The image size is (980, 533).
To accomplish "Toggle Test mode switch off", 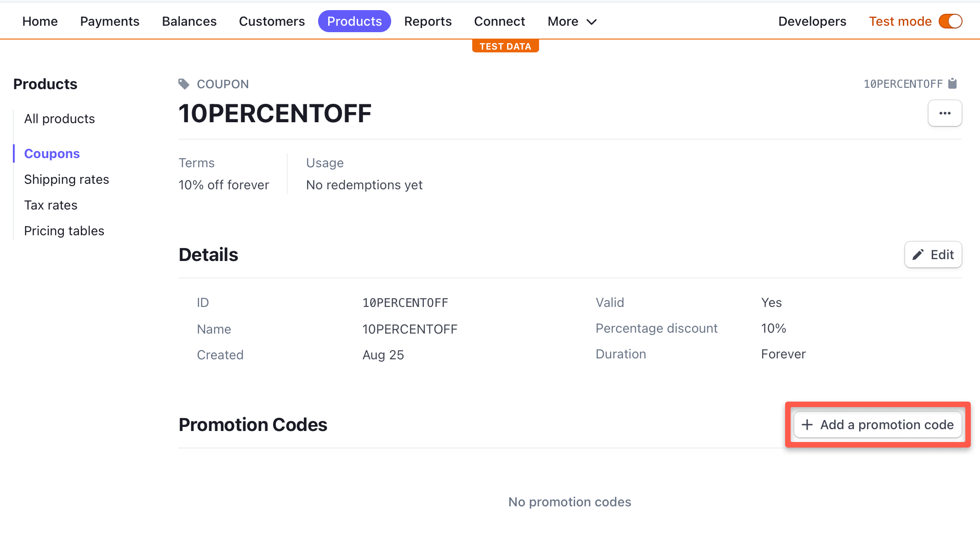I will (950, 21).
